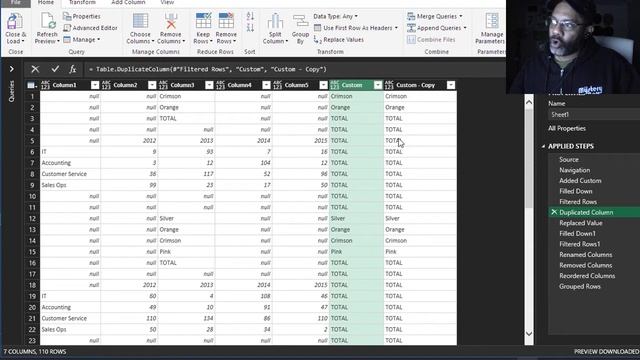Image resolution: width=640 pixels, height=360 pixels.
Task: Open the Custom column filter dropdown
Action: point(378,85)
